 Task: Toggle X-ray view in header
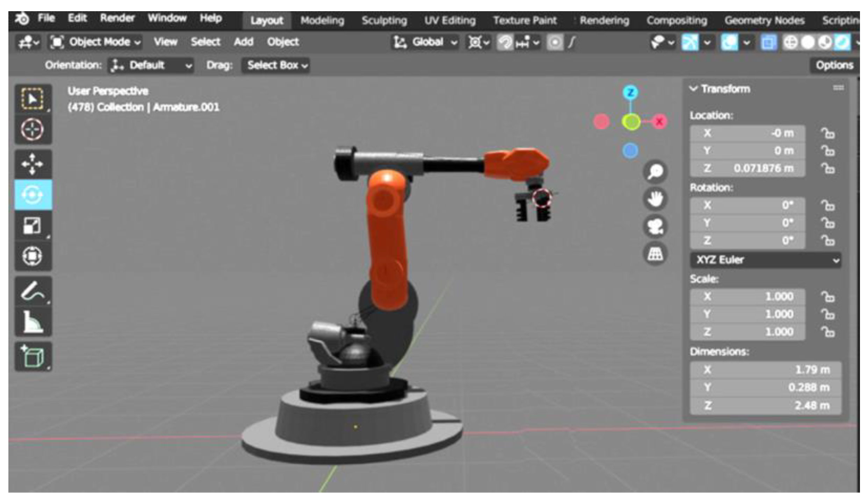coord(768,43)
